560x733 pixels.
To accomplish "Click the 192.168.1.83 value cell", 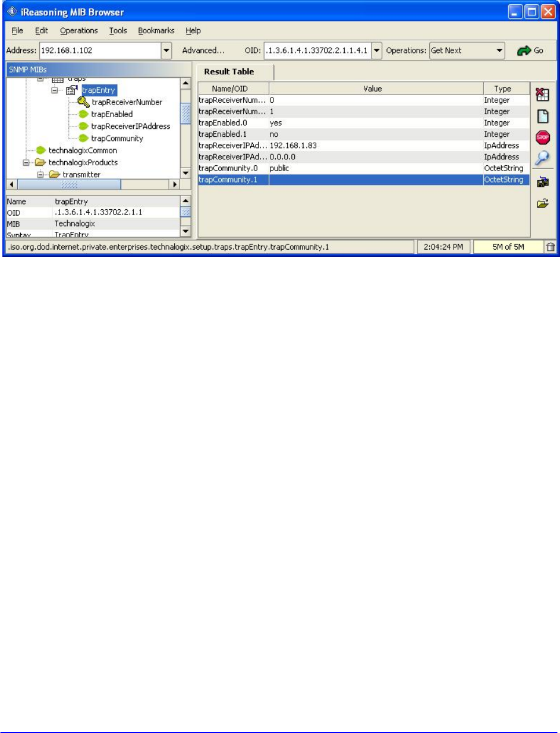I will [x=376, y=146].
